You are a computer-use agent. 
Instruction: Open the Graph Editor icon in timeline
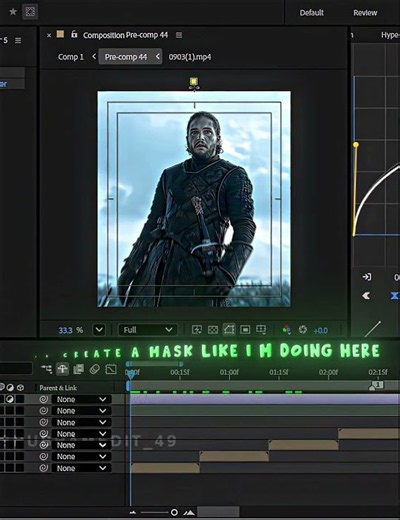coord(111,369)
